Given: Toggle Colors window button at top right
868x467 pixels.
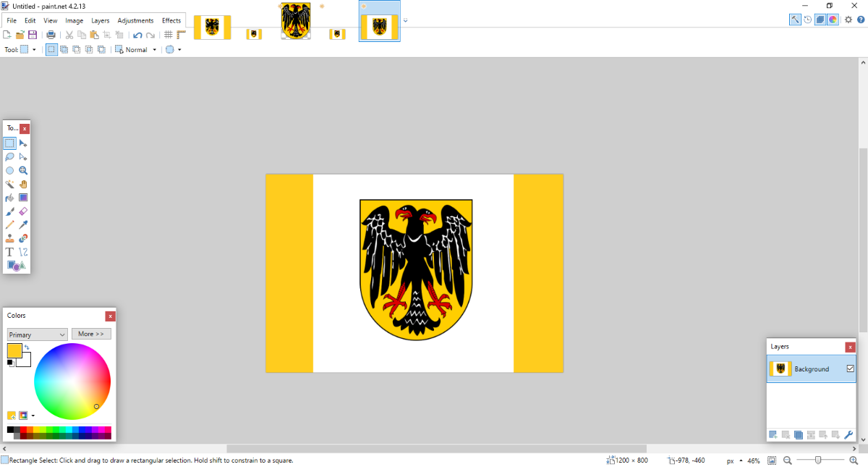Looking at the screenshot, I should click(833, 20).
